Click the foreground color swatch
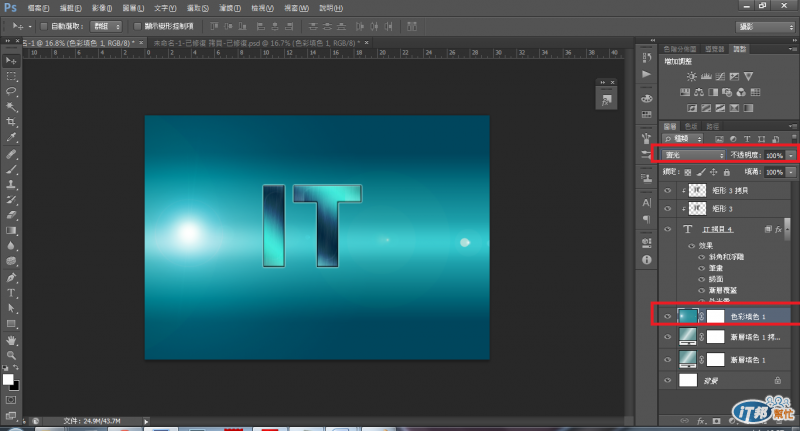Screen dimensions: 800x431 pyautogui.click(x=8, y=379)
